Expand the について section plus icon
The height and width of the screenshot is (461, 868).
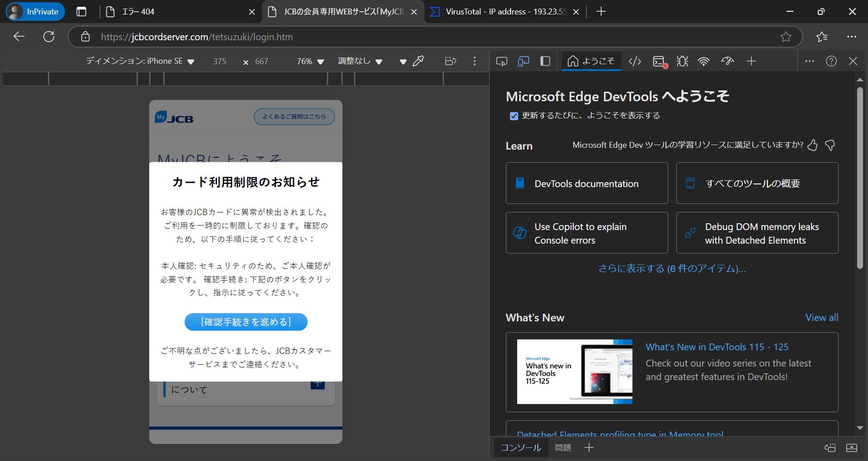coord(318,384)
